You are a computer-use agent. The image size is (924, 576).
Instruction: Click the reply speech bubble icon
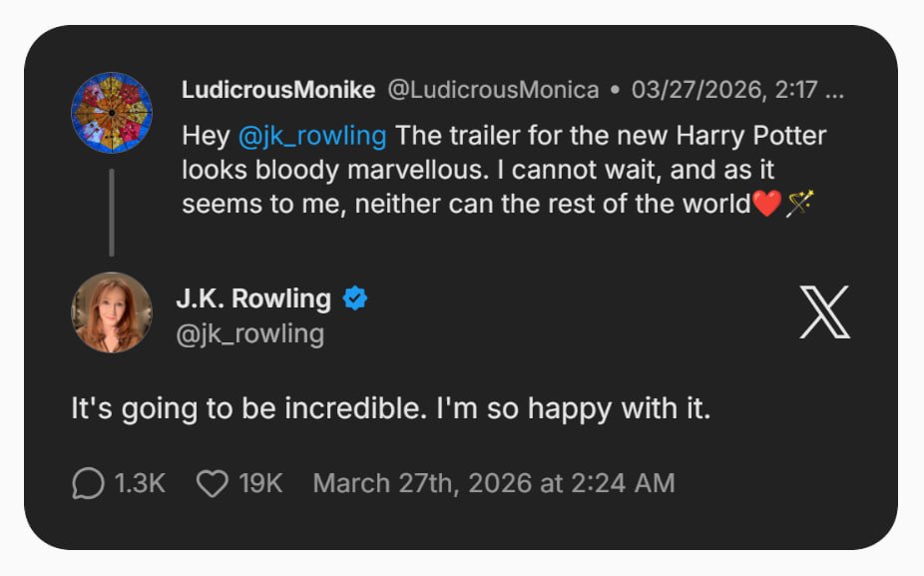tap(89, 483)
